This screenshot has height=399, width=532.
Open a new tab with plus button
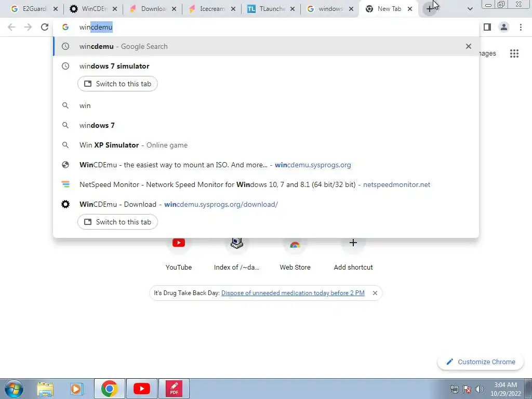(x=430, y=9)
